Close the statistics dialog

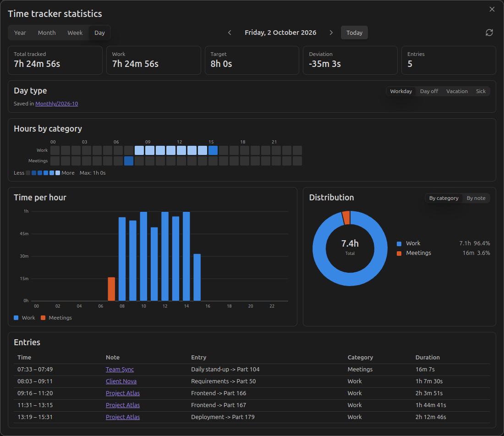coord(492,9)
